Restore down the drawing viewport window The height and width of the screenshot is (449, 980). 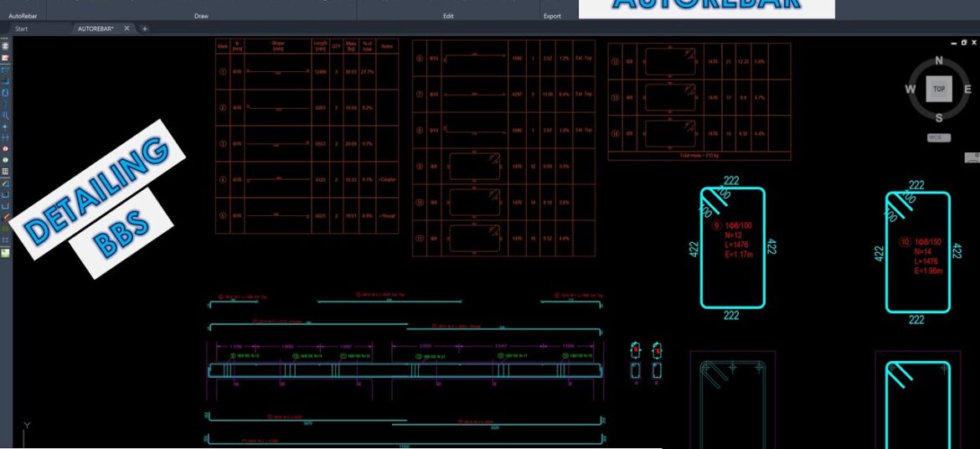tap(964, 43)
